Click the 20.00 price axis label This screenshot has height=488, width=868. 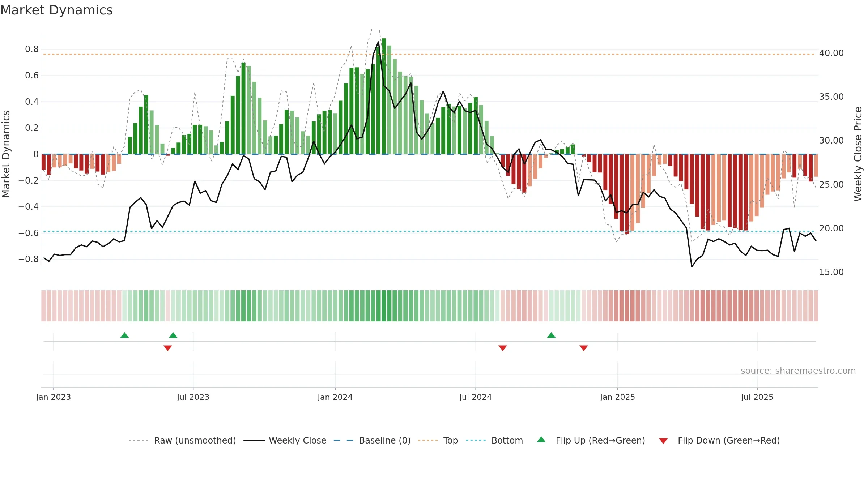831,228
